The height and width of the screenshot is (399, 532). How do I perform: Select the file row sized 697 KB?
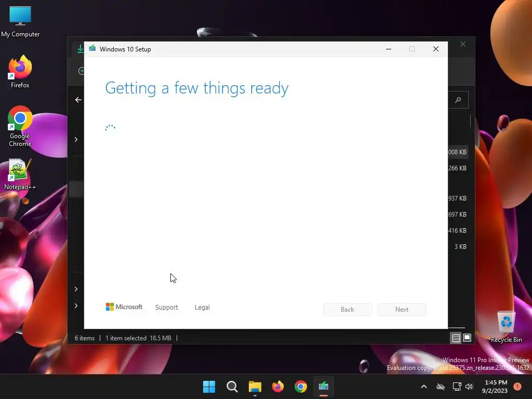coord(457,215)
